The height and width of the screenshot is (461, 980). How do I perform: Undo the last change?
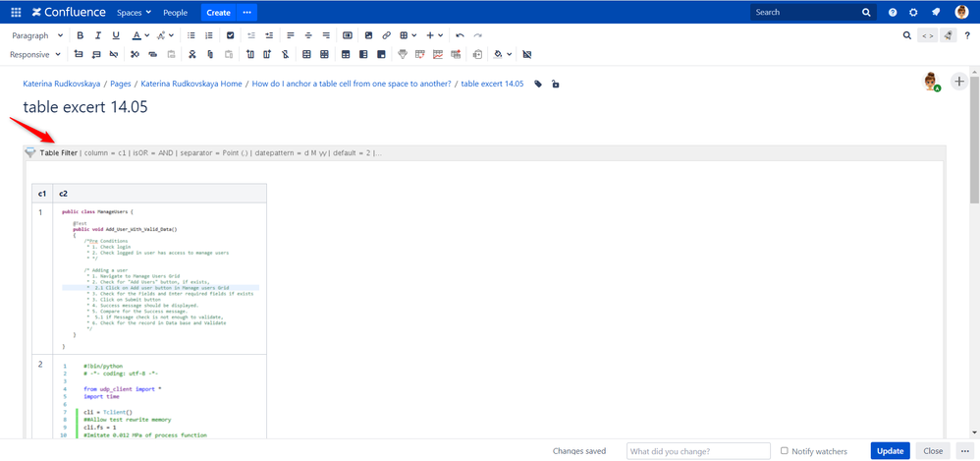click(460, 35)
